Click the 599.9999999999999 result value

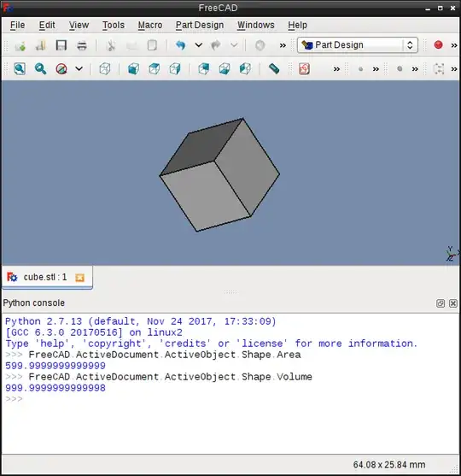[55, 366]
